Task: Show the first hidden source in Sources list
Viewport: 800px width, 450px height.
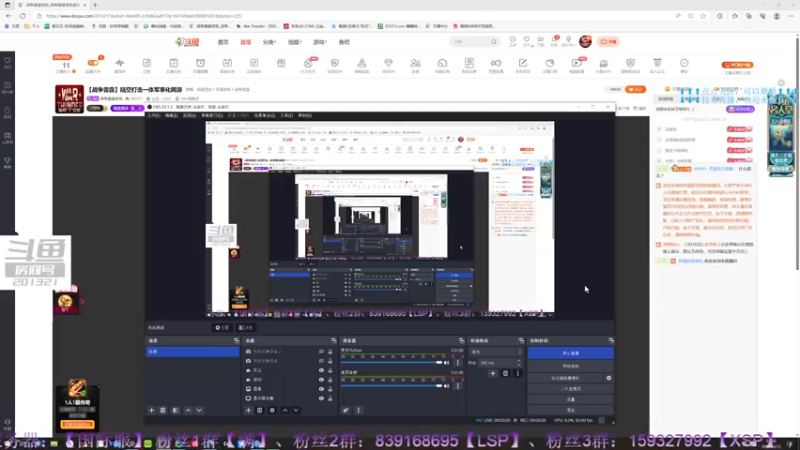Action: pos(321,352)
